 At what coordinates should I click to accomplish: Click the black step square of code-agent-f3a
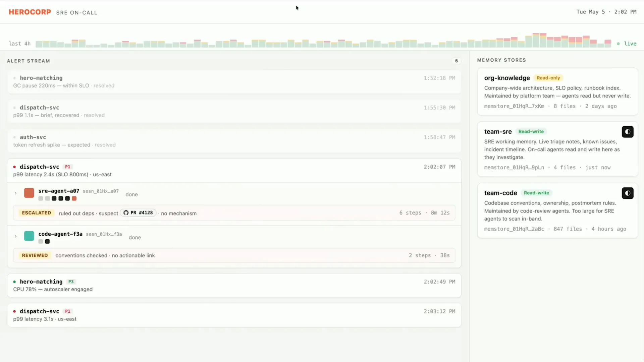pyautogui.click(x=47, y=241)
